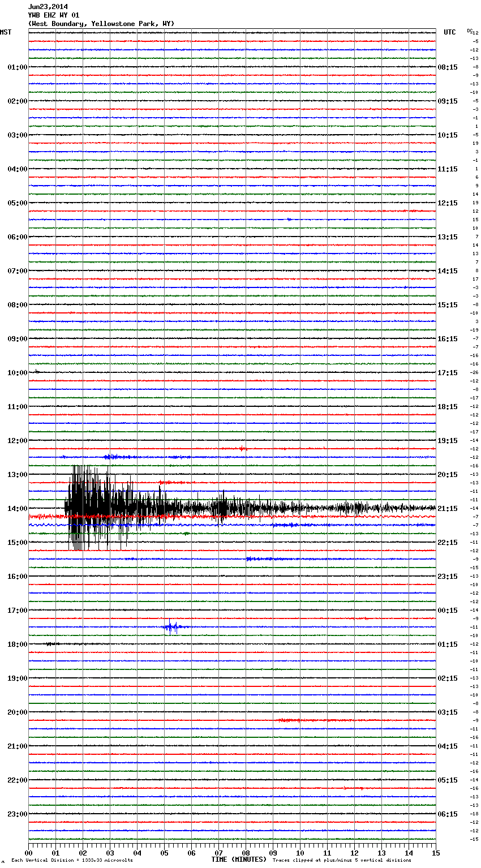
Task: Select the 22:00 MST time label
Action: point(18,780)
